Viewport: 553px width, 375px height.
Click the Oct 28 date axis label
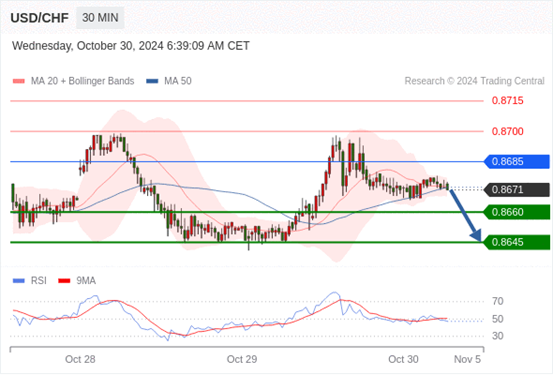(x=80, y=359)
